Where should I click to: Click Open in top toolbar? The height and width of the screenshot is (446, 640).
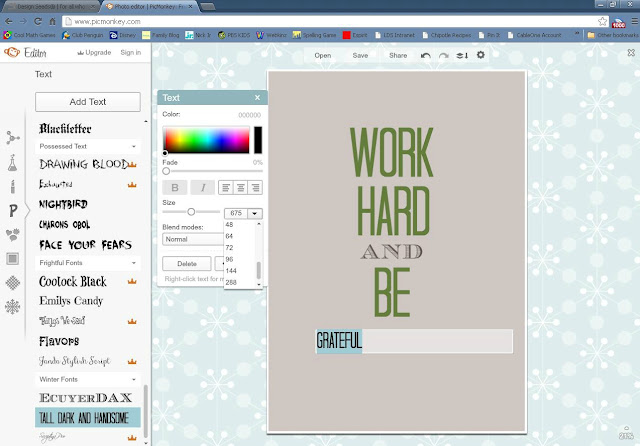click(322, 55)
